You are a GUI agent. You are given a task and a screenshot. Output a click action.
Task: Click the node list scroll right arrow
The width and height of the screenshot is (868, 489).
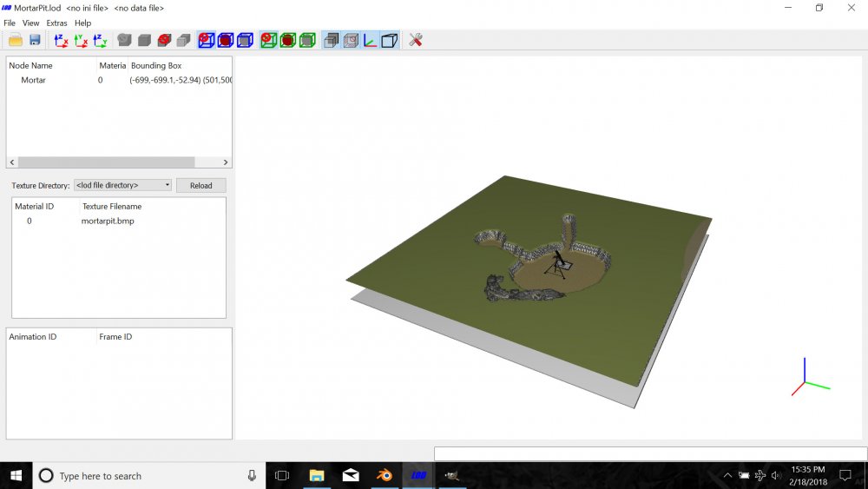[x=226, y=162]
